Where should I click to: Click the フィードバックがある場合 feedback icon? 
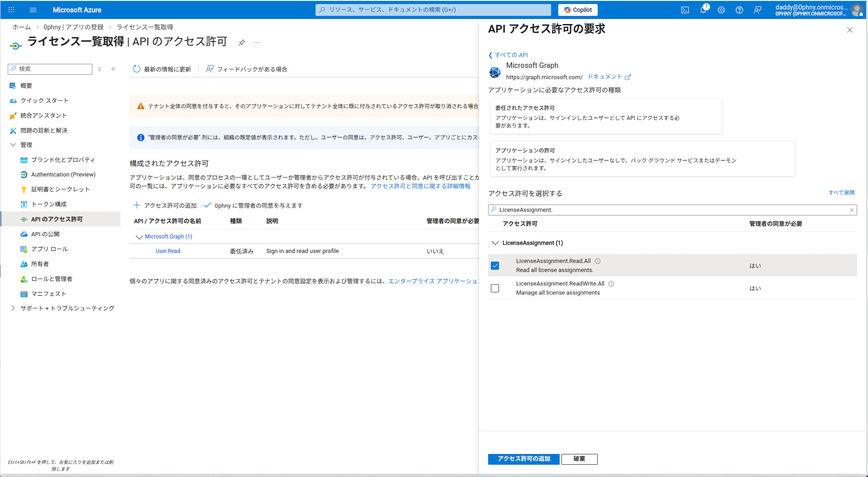click(210, 69)
